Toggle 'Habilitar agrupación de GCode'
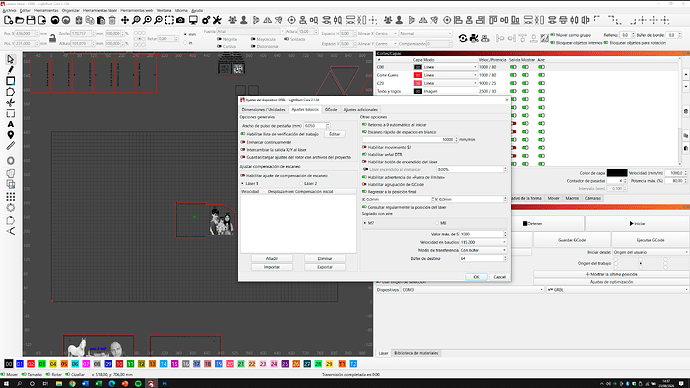Image resolution: width=690 pixels, height=388 pixels. [364, 184]
